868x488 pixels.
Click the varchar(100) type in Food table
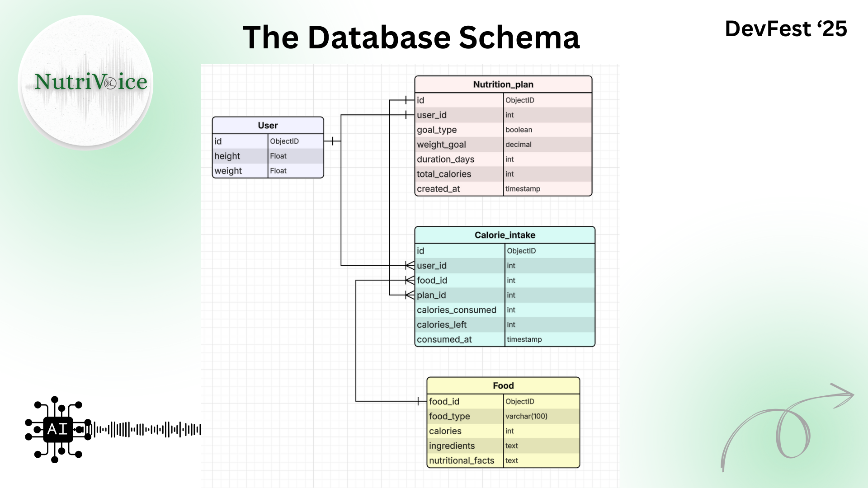point(526,416)
